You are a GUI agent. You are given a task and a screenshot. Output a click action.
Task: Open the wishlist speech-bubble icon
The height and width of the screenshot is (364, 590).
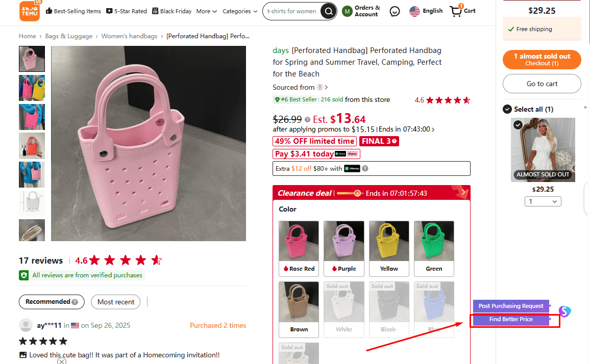pyautogui.click(x=395, y=11)
